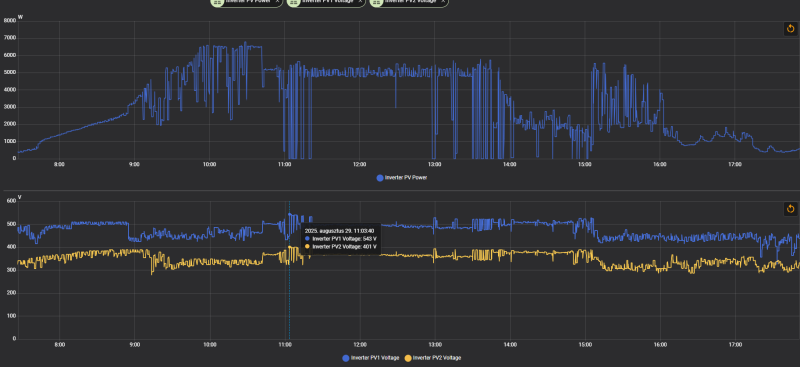Reset zoom on the PV voltage chart

(790, 208)
